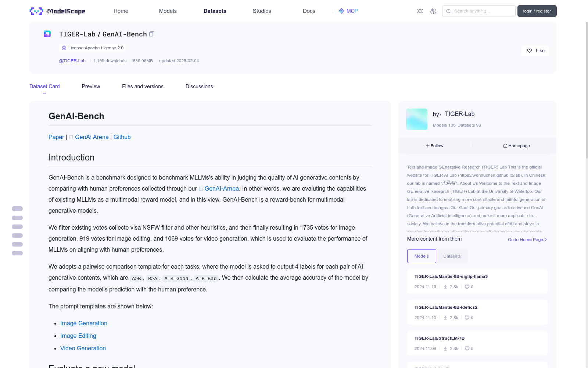Click the "1,199 downloads" text
Screen dimensions: 588x368
click(x=110, y=61)
